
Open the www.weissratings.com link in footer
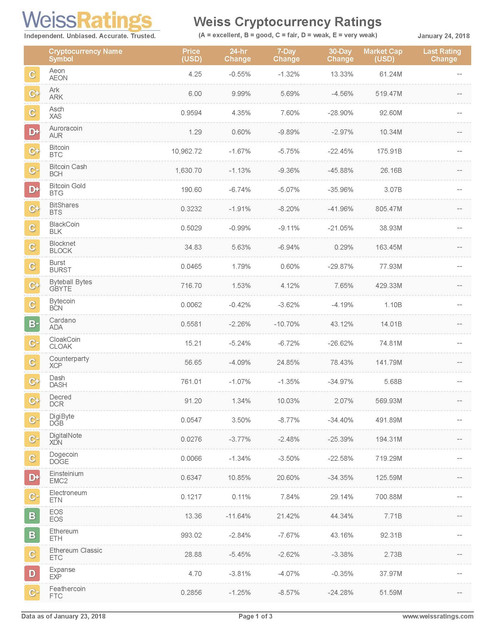[438, 616]
